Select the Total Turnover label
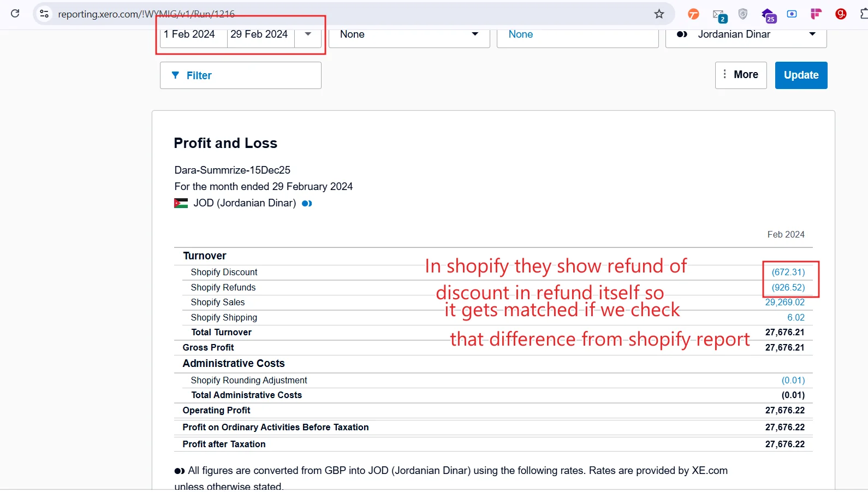Viewport: 868px width, 492px height. point(221,332)
